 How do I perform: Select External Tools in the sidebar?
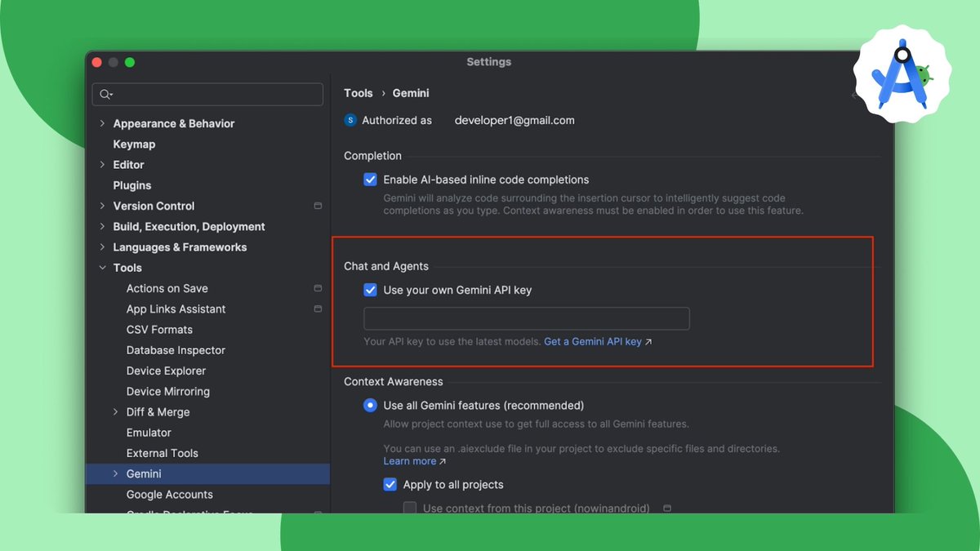pos(163,453)
